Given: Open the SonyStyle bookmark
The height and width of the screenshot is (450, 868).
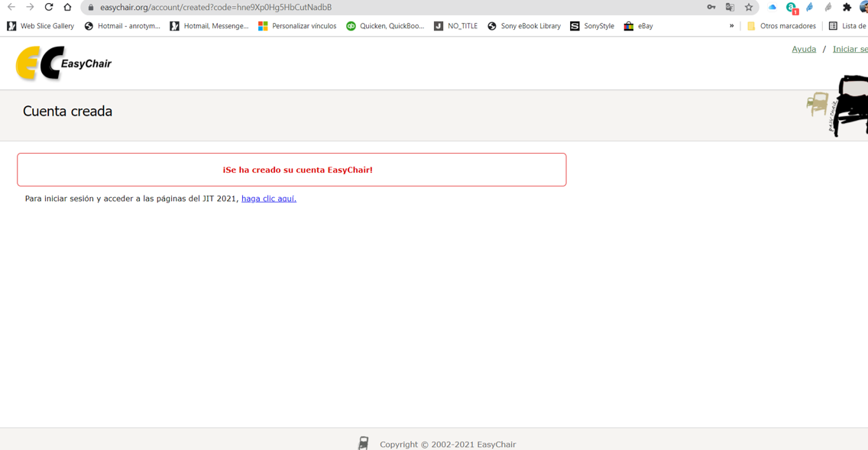Looking at the screenshot, I should [592, 26].
